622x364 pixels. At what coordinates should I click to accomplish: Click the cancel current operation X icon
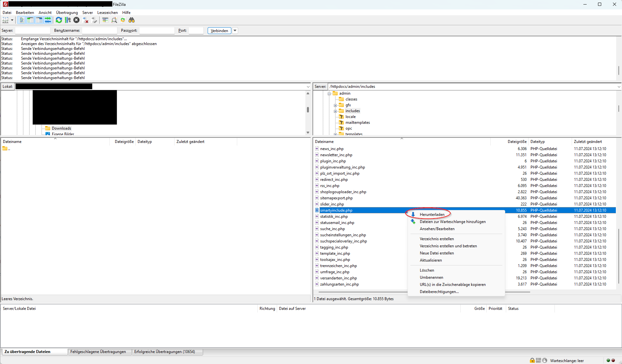click(x=76, y=20)
